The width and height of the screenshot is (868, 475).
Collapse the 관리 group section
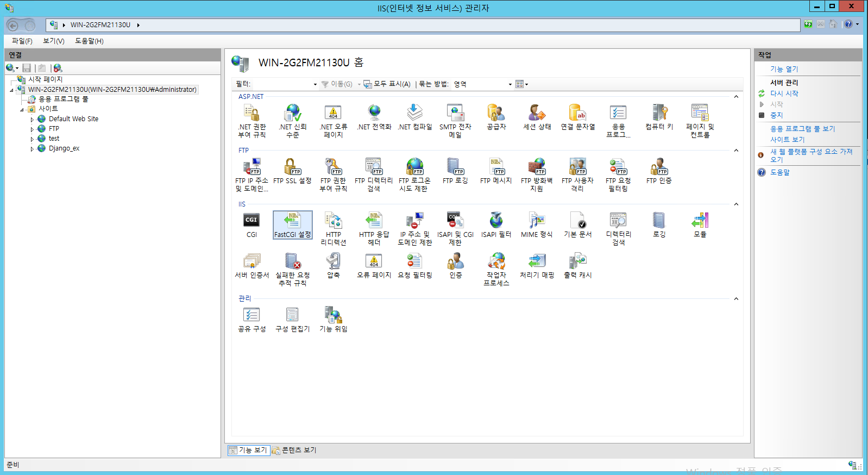click(x=736, y=299)
